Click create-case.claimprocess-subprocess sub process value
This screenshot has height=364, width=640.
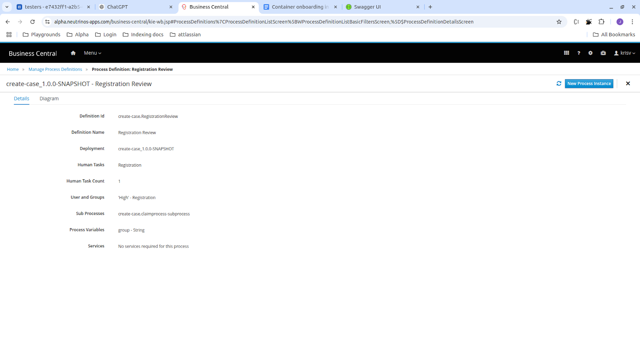[154, 214]
